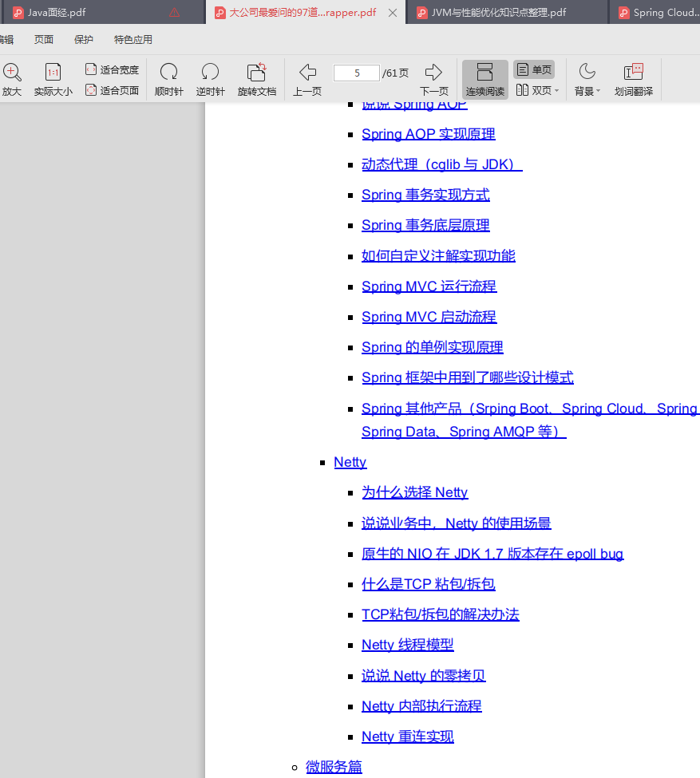Switch to single page (单页) view
Image resolution: width=700 pixels, height=778 pixels.
tap(534, 69)
